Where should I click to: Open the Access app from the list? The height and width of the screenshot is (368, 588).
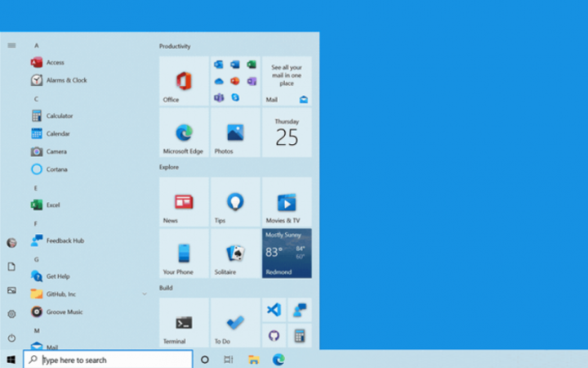click(x=88, y=62)
